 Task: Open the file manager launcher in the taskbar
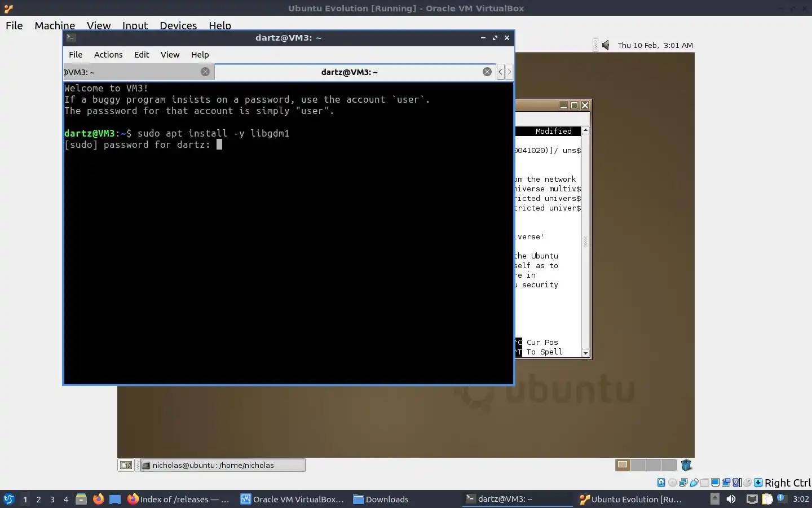(81, 499)
